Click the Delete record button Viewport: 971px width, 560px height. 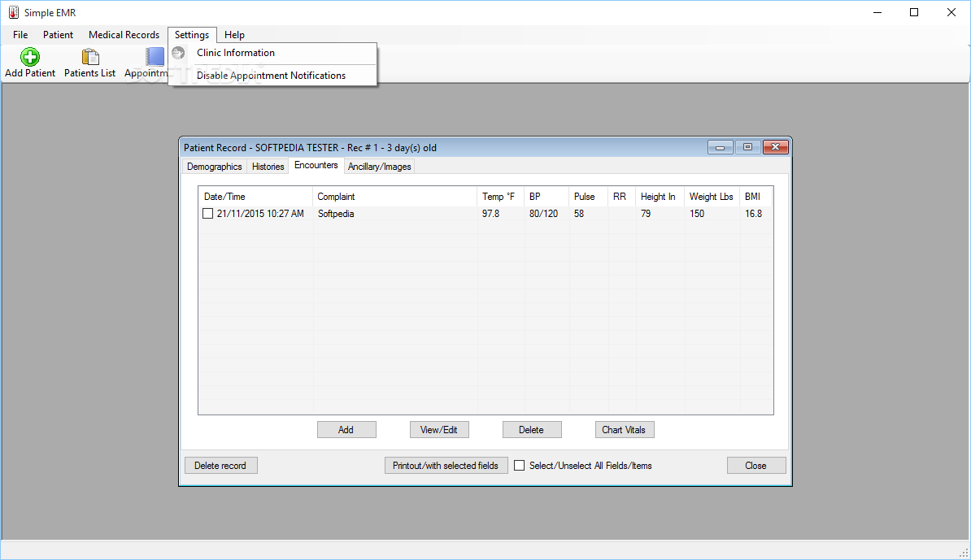point(220,466)
